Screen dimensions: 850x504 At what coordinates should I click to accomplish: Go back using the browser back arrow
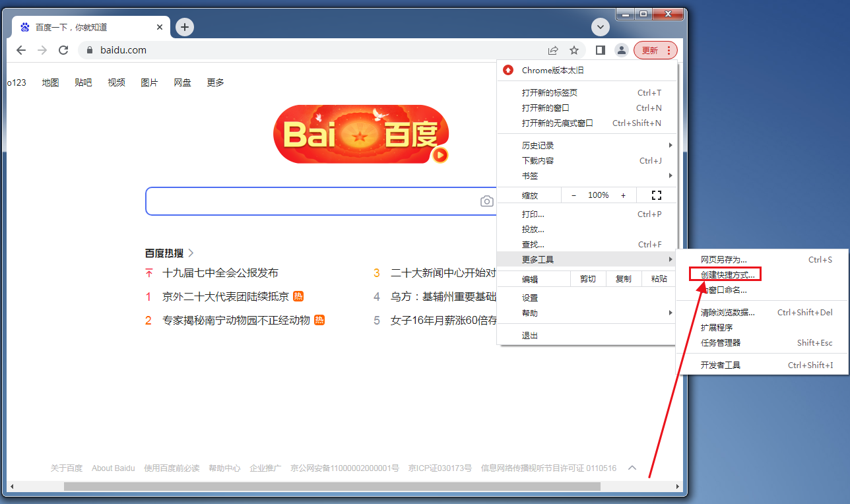point(21,50)
